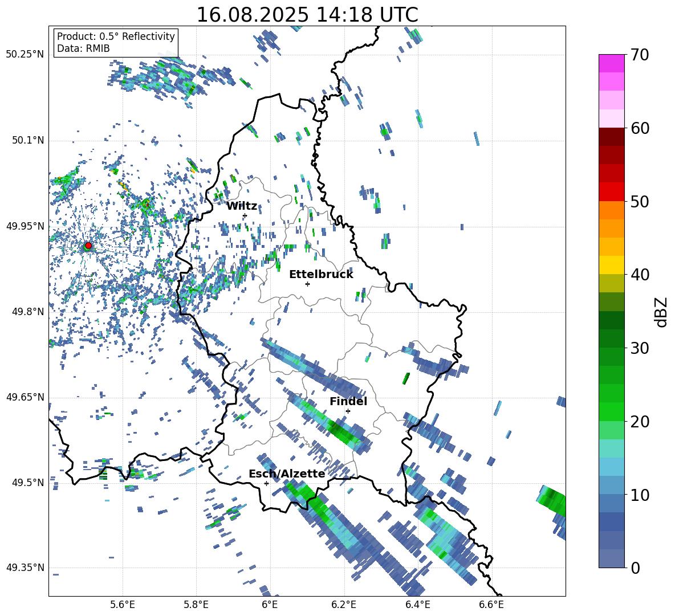This screenshot has width=675, height=616.
Task: Click the Findel cross marker
Action: tap(348, 411)
